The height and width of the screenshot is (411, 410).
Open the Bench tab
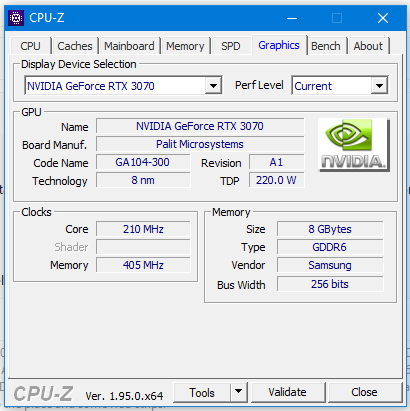(x=326, y=46)
